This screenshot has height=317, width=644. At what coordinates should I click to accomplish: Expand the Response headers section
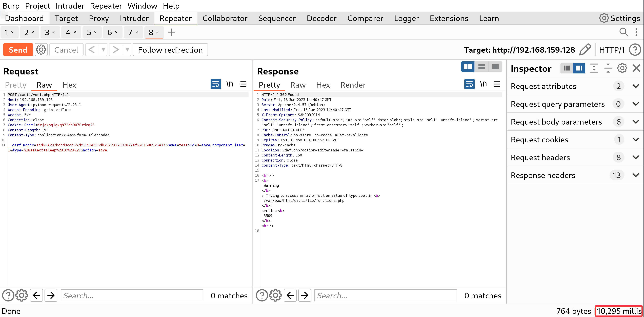click(636, 175)
